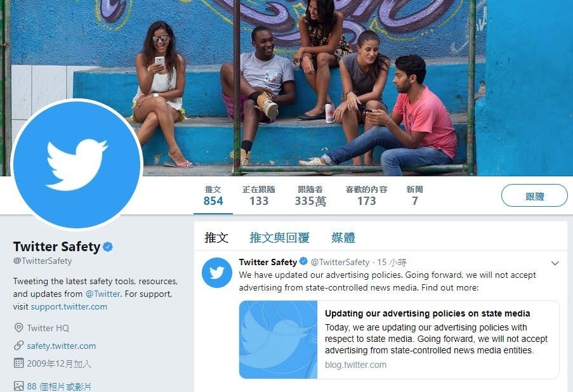Screen dimensions: 573x392
Task: Click the 跟隨 follow button
Action: (534, 196)
